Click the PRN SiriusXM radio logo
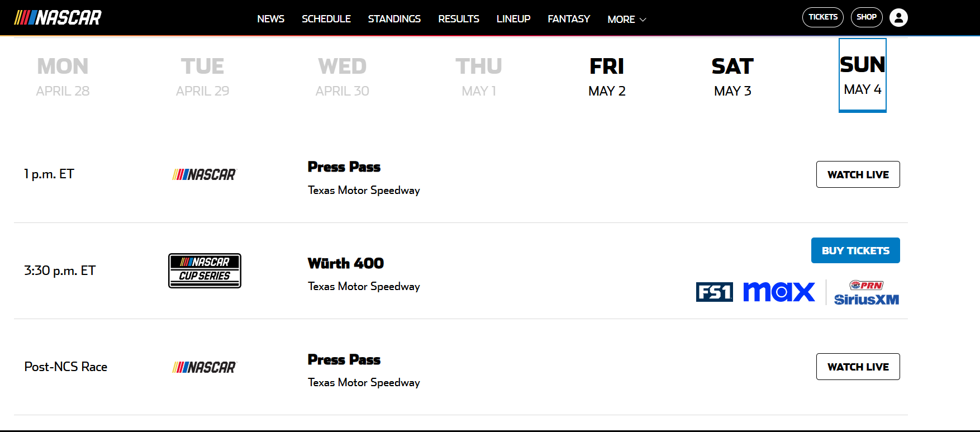 867,293
